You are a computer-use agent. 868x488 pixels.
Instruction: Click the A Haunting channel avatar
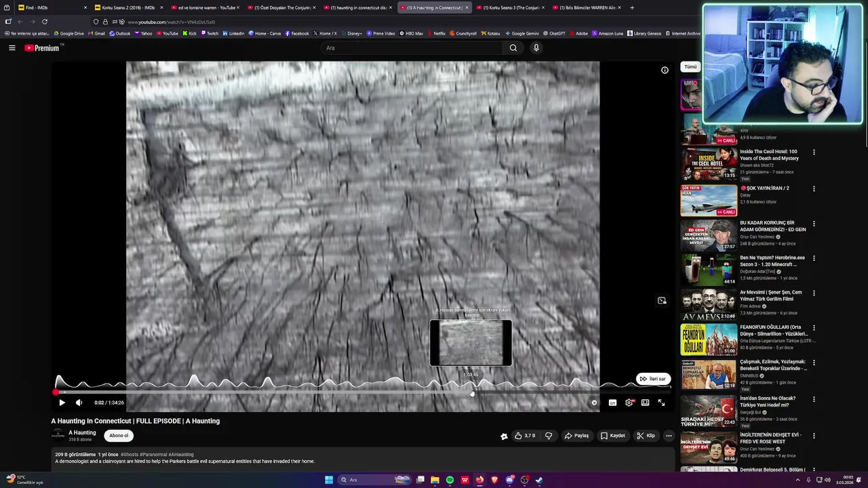coord(58,436)
